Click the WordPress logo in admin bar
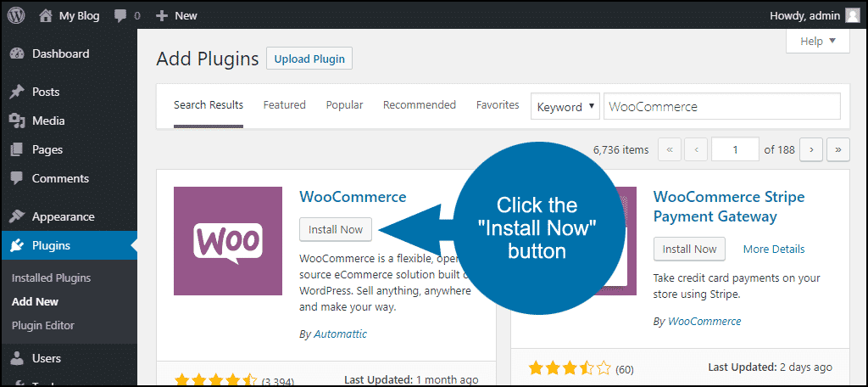 pyautogui.click(x=16, y=15)
